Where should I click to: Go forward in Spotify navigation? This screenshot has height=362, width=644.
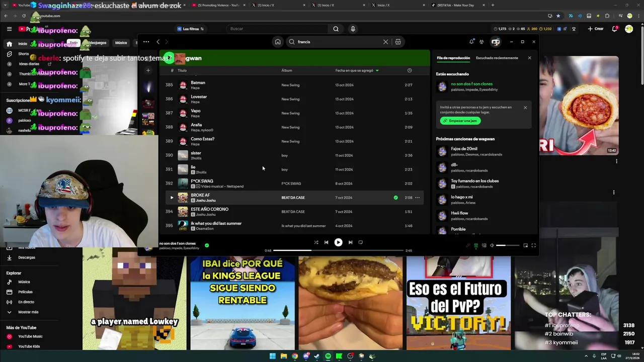tap(167, 42)
